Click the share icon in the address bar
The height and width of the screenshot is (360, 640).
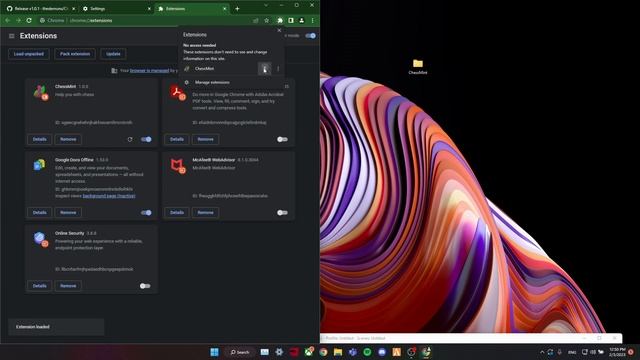point(256,20)
